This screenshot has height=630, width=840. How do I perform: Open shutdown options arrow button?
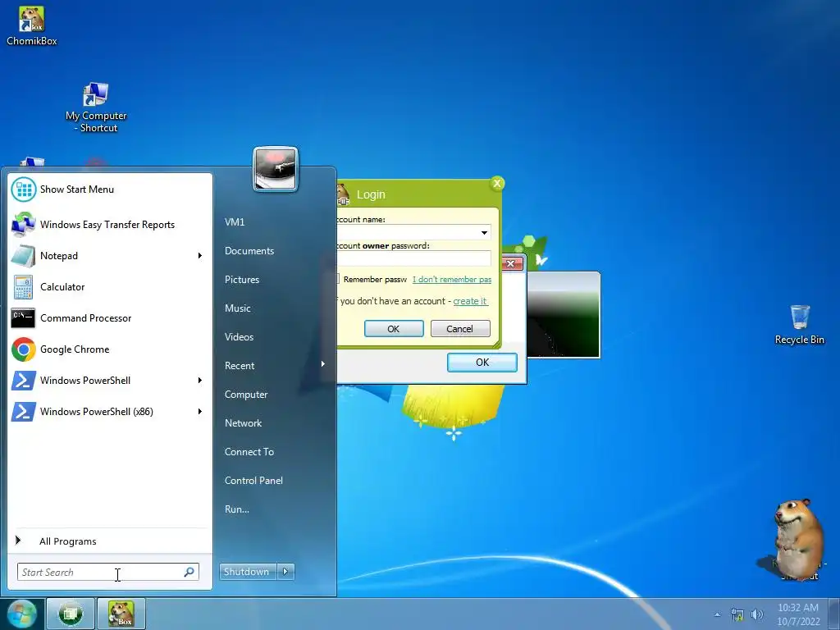[285, 572]
